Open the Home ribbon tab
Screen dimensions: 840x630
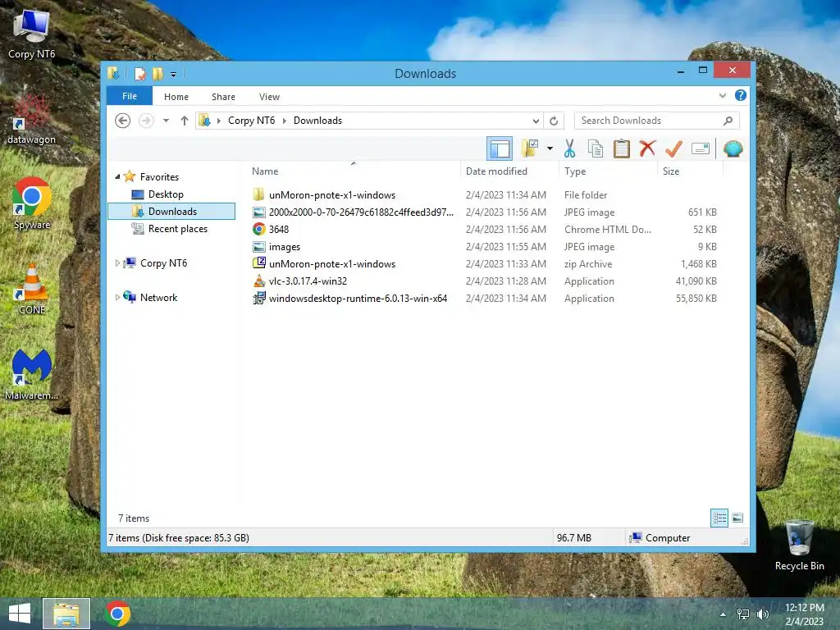pyautogui.click(x=176, y=97)
